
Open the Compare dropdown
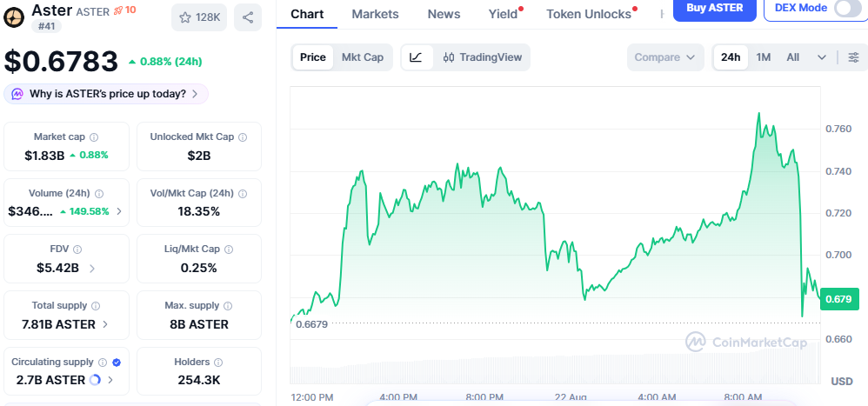click(664, 57)
